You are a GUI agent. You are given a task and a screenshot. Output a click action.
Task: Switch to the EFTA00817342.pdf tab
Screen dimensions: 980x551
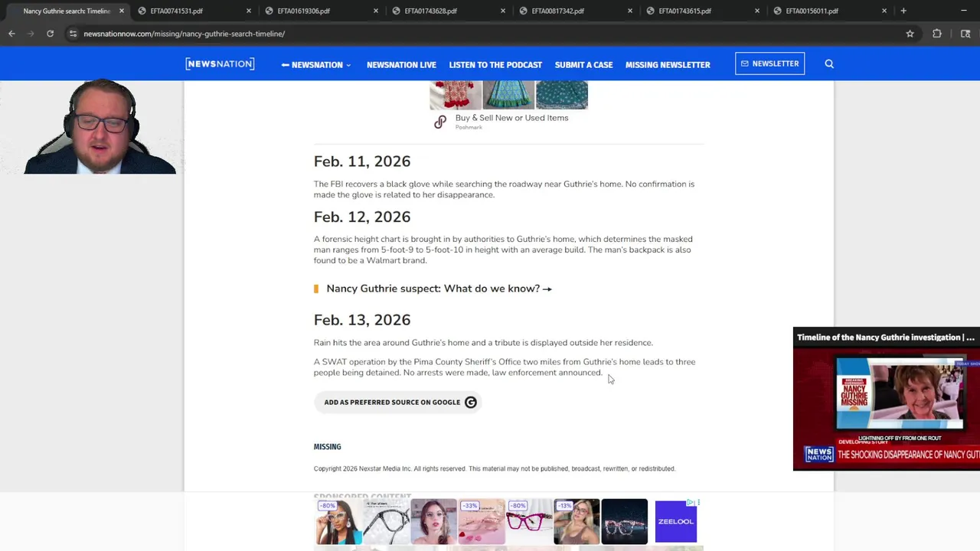[x=576, y=11]
